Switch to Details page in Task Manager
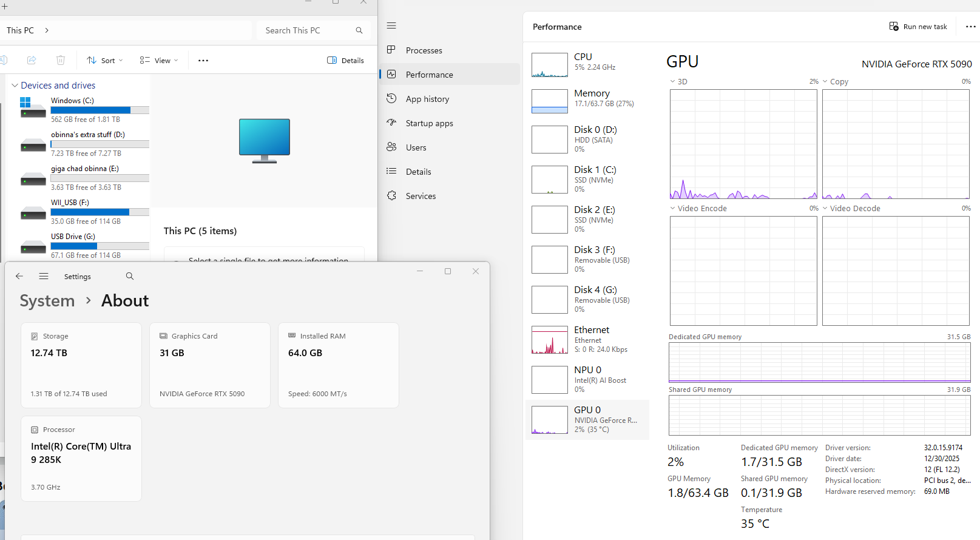Image resolution: width=980 pixels, height=540 pixels. pyautogui.click(x=450, y=172)
